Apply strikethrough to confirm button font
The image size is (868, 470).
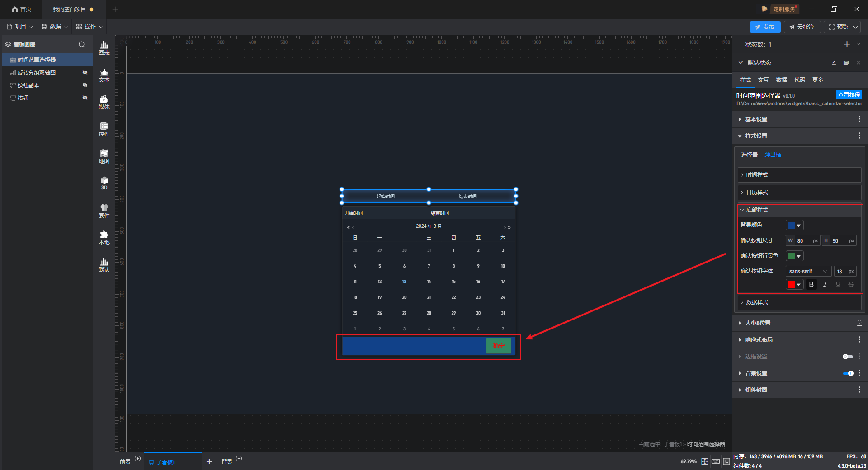click(851, 284)
